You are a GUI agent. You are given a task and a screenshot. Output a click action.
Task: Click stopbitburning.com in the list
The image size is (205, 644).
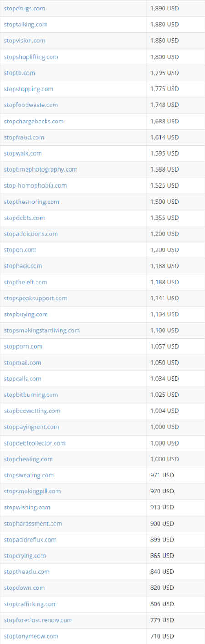coord(31,395)
